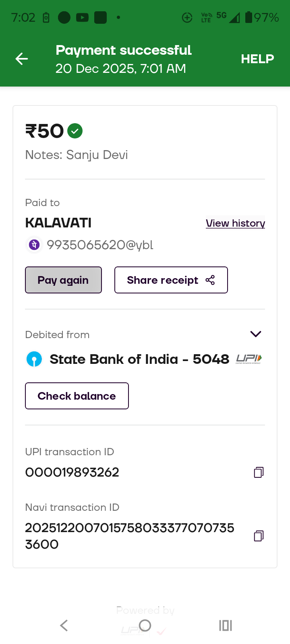Tap the recipient name KALAVATI
The width and height of the screenshot is (290, 644).
coord(58,223)
